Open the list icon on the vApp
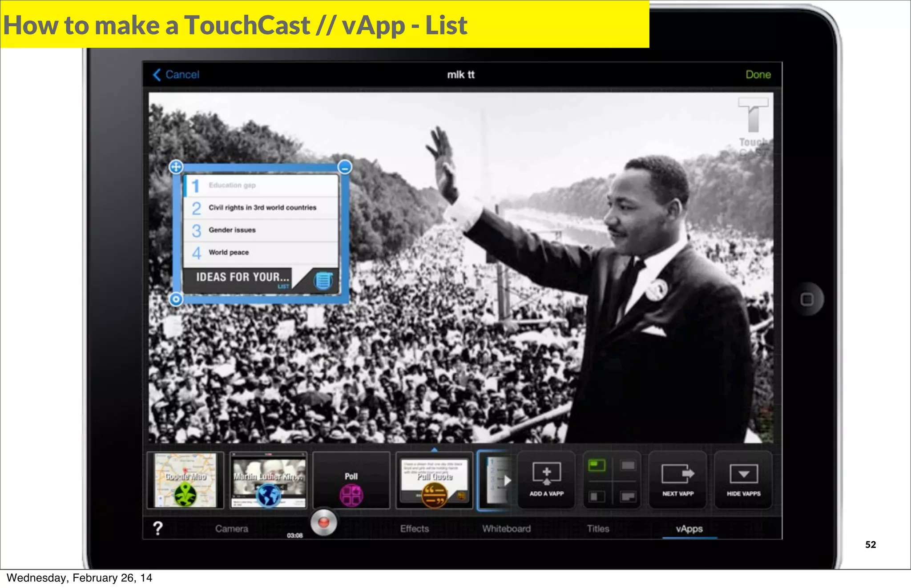The width and height of the screenshot is (911, 588). click(x=323, y=280)
